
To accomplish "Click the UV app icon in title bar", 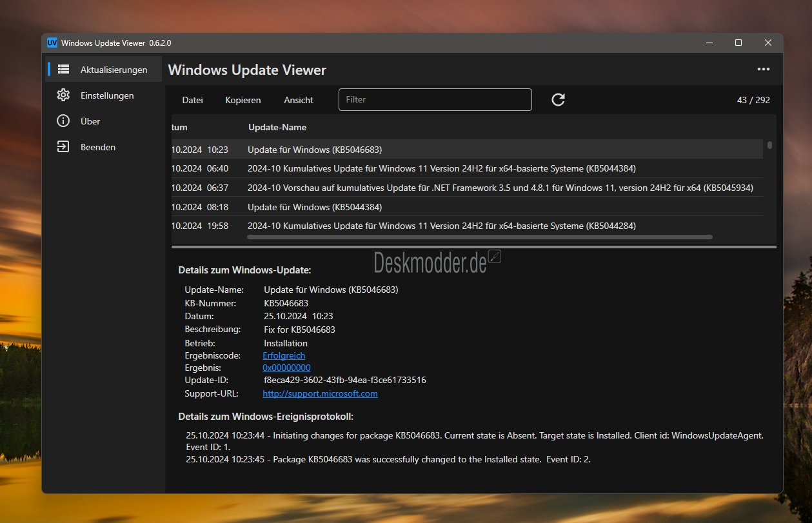I will (52, 43).
